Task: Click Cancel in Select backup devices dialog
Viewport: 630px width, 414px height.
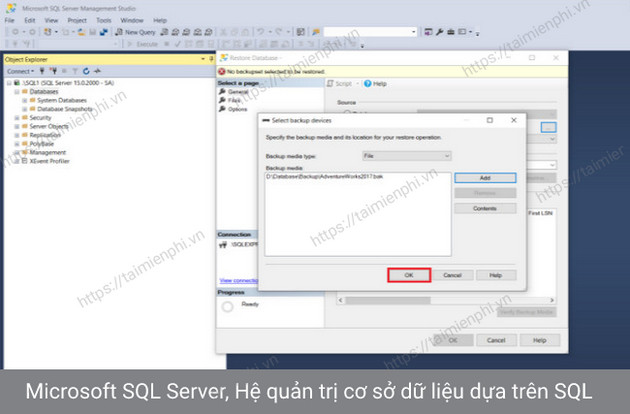Action: pyautogui.click(x=452, y=275)
